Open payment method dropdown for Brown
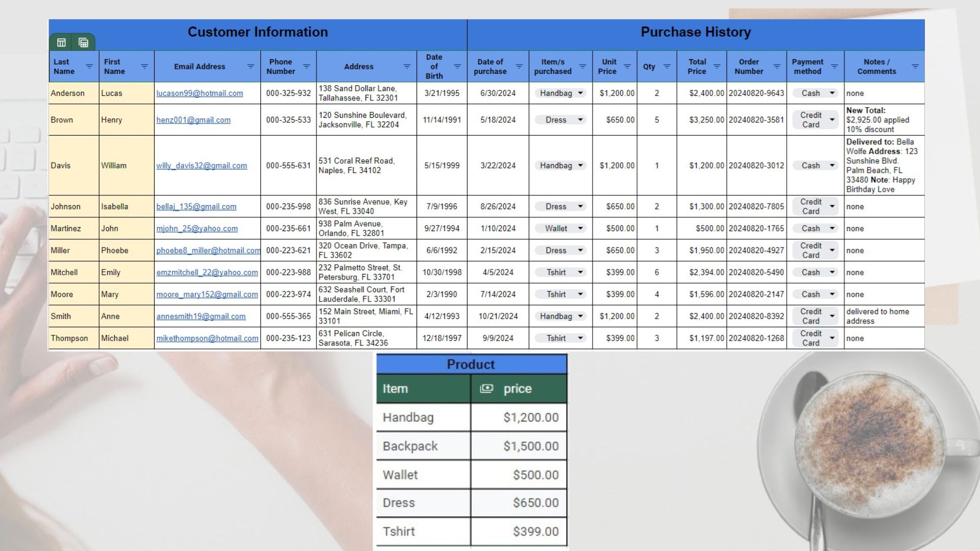Screen dimensions: 980x551 832,120
